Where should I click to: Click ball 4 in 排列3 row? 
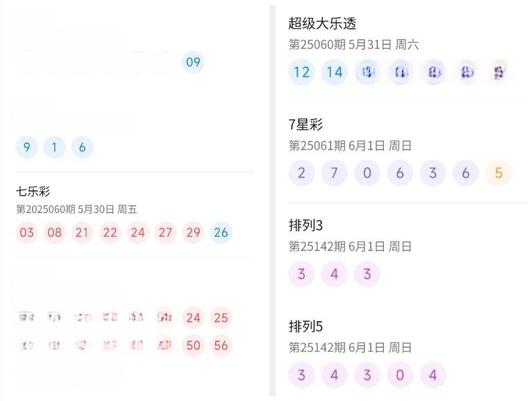point(334,274)
